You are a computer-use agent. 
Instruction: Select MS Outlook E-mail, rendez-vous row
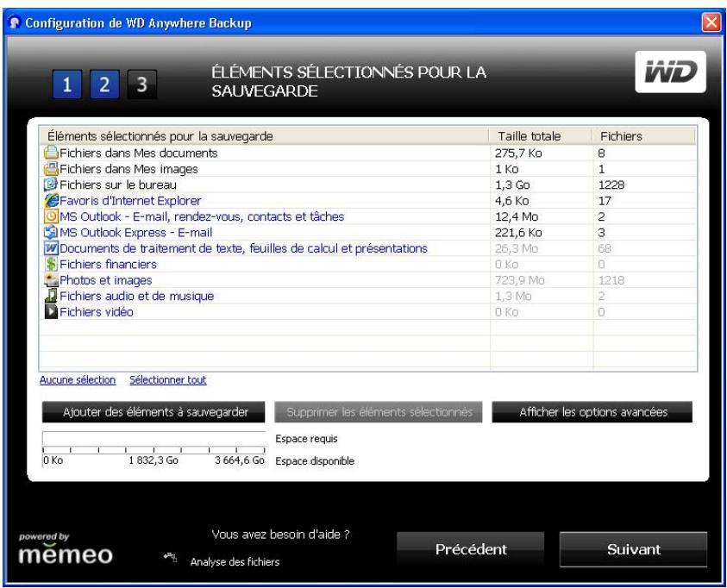[368, 216]
